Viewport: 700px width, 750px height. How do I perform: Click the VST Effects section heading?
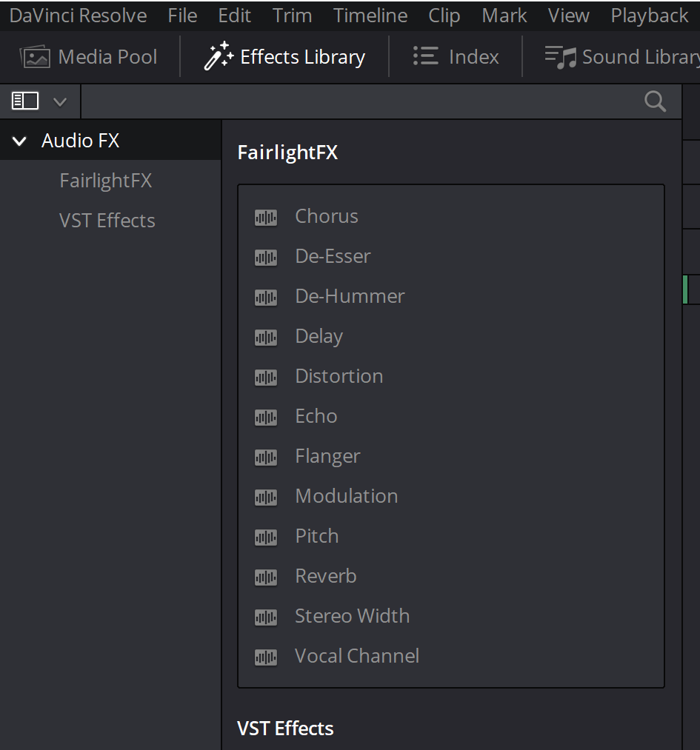point(285,729)
